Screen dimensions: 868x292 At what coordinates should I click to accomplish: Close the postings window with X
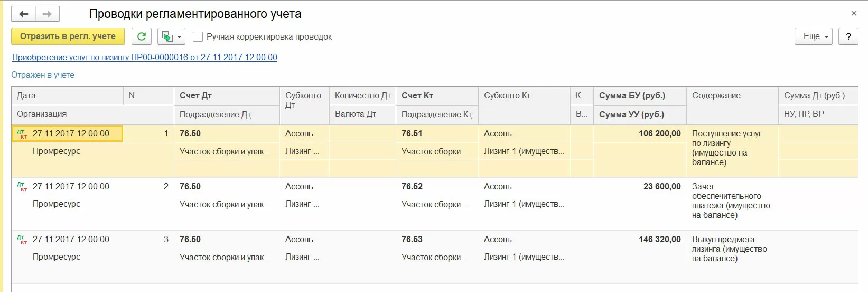(x=854, y=14)
